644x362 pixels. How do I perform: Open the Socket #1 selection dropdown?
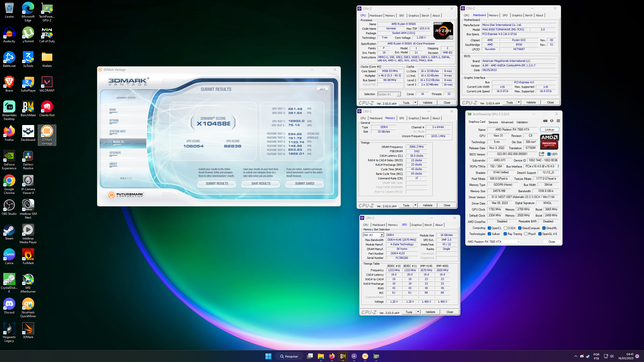[x=389, y=94]
